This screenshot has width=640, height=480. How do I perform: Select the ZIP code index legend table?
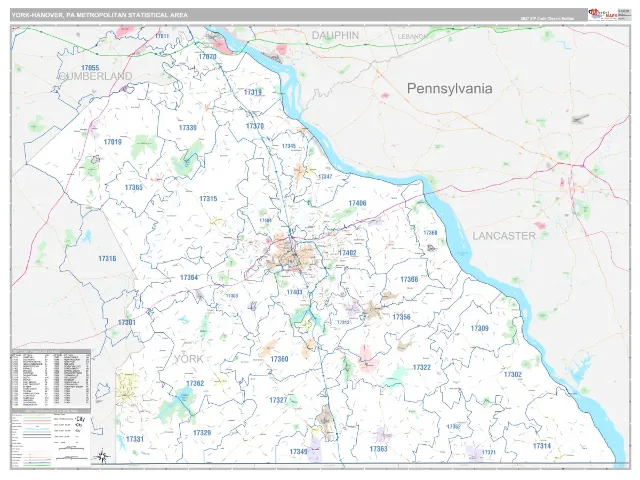(x=51, y=377)
